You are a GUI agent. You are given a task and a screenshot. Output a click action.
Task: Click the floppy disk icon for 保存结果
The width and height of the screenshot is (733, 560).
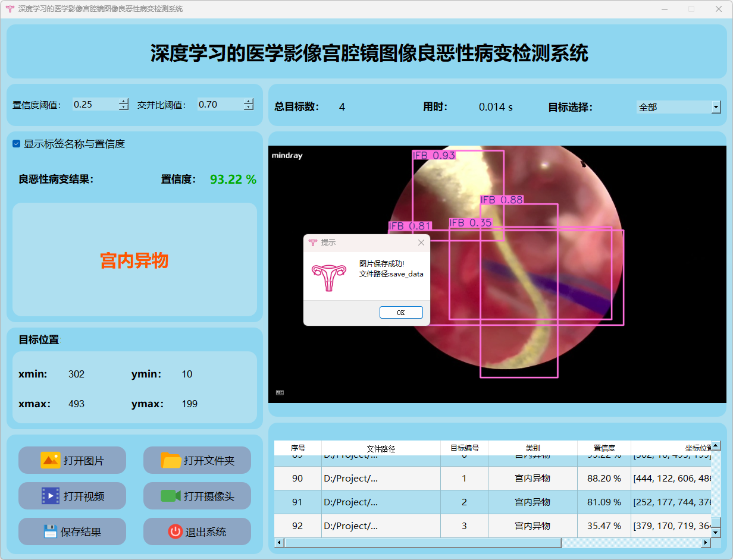pos(51,531)
